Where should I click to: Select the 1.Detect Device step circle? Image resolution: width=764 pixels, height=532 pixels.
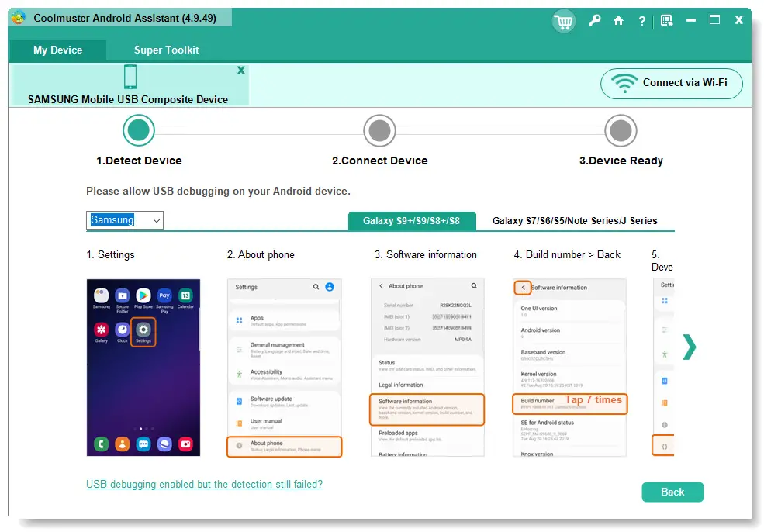[138, 130]
